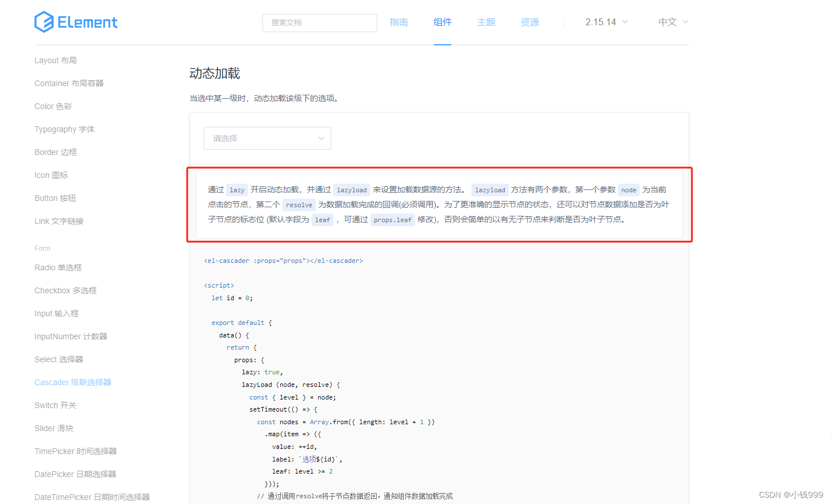Go to Input 输入框 page
This screenshot has height=504, width=832.
click(x=57, y=313)
